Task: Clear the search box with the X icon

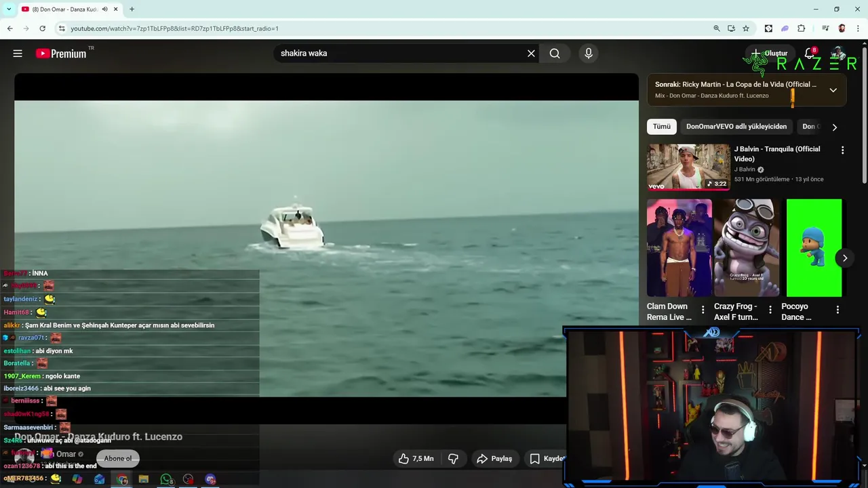Action: [x=531, y=54]
